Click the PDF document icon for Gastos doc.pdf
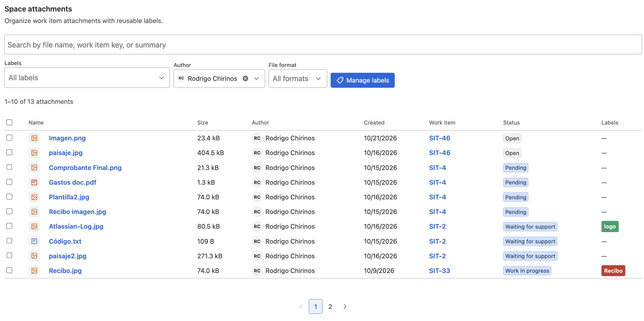This screenshot has height=321, width=644. [x=34, y=182]
